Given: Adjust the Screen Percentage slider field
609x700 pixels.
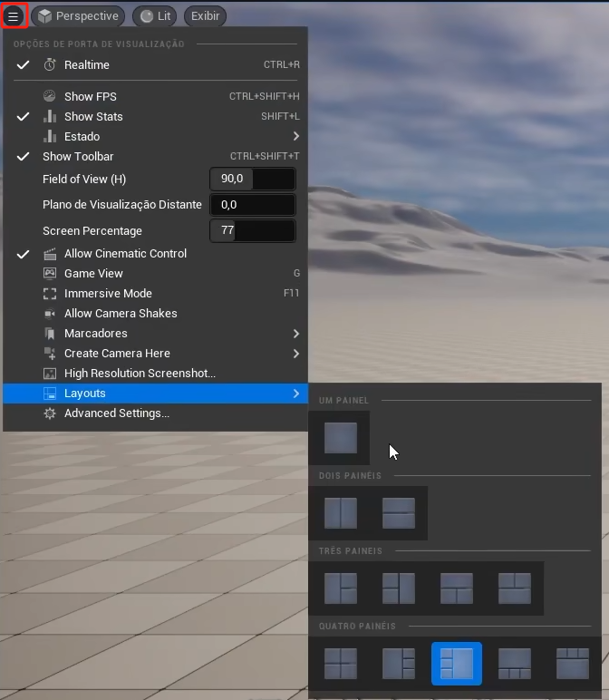Looking at the screenshot, I should 253,230.
